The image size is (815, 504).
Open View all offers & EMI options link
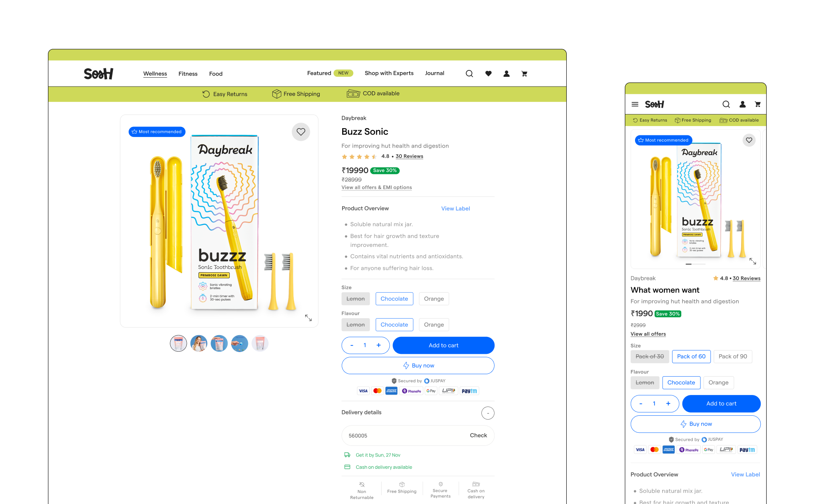point(377,188)
